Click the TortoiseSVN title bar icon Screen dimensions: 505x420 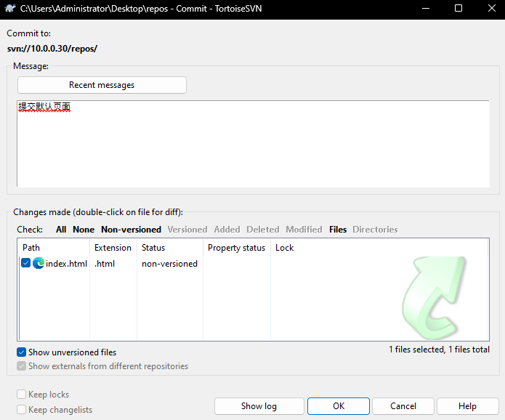(10, 9)
